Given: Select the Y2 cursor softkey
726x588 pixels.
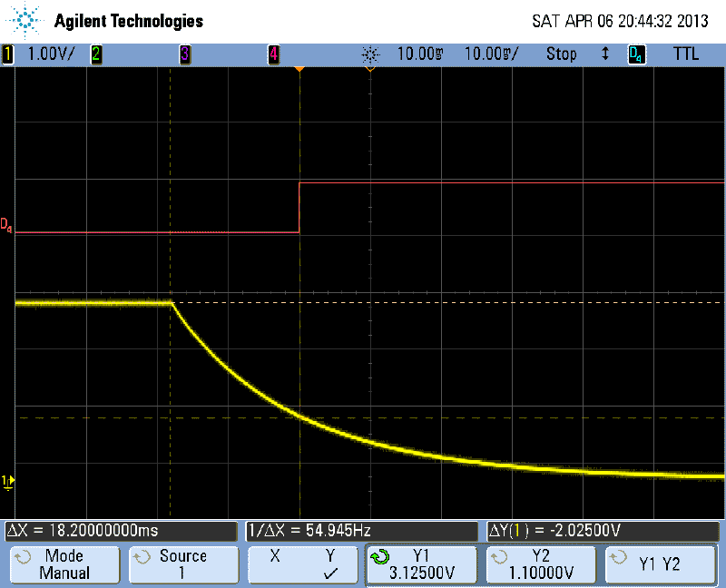Looking at the screenshot, I should (x=541, y=563).
